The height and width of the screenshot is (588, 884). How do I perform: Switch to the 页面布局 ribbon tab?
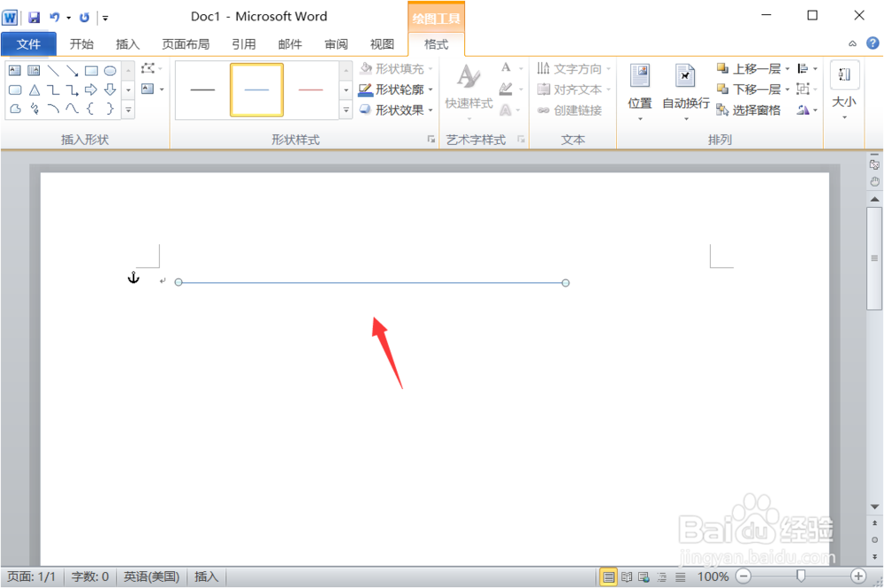(186, 42)
